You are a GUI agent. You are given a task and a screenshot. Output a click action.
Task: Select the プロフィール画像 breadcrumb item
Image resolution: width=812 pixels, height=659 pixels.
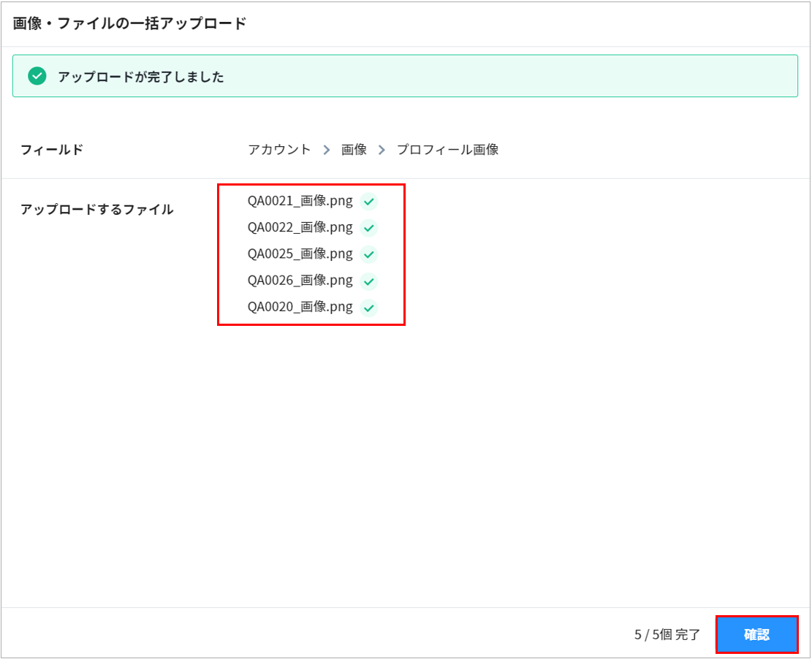click(447, 150)
